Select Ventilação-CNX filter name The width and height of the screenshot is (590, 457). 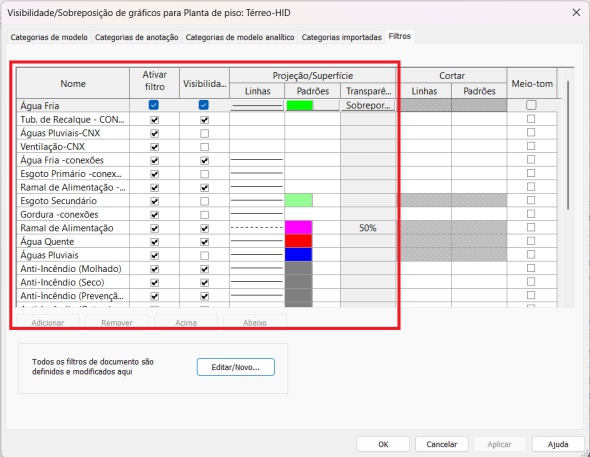coord(52,147)
